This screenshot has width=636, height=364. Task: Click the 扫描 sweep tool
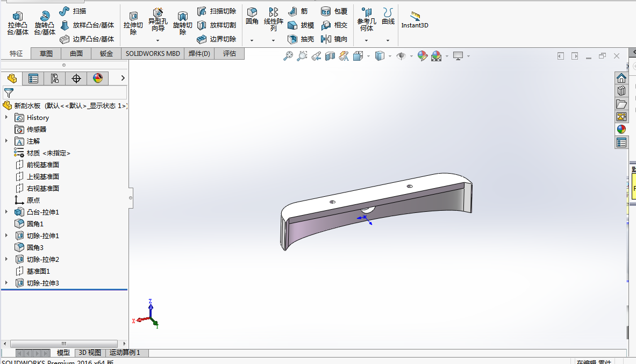73,11
